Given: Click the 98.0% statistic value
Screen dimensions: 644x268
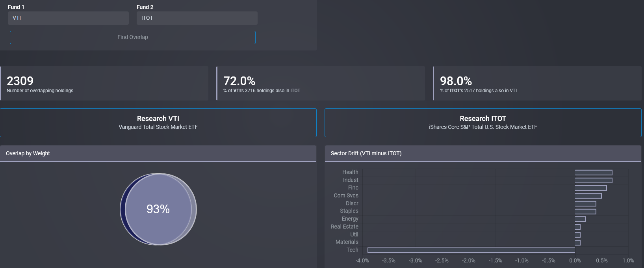Looking at the screenshot, I should coord(456,81).
